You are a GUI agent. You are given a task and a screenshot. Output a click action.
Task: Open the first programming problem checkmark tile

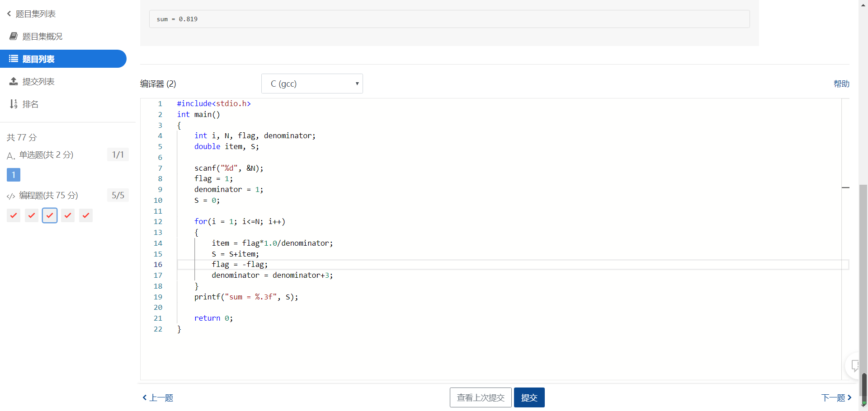pyautogui.click(x=14, y=215)
